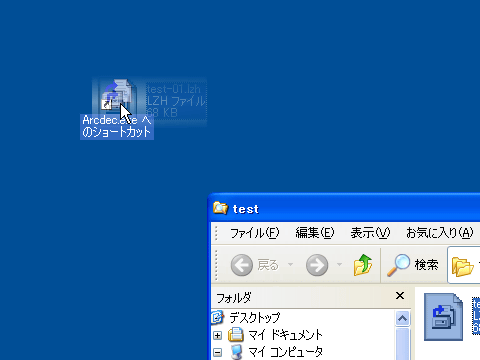The width and height of the screenshot is (480, 360).
Task: Click the 戻る back button
Action: [254, 265]
